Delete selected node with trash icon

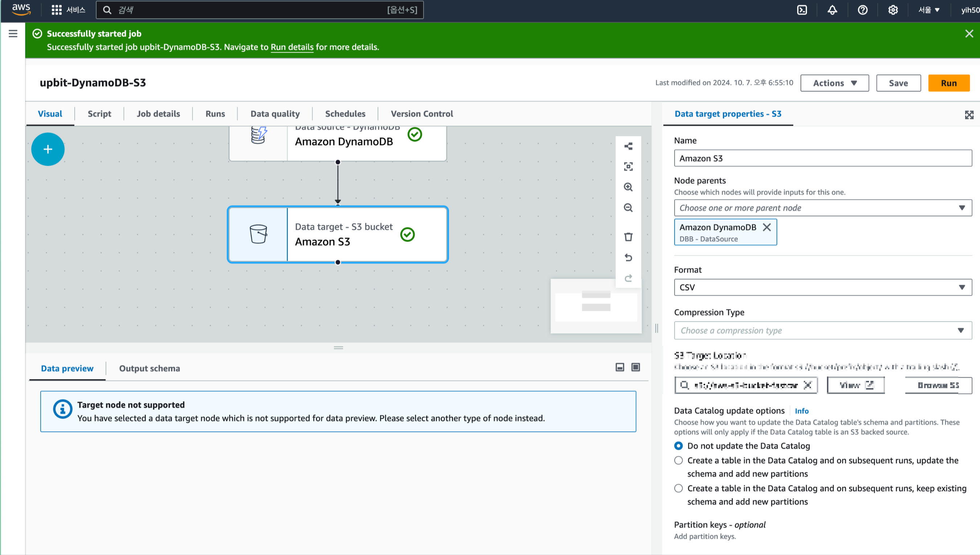(628, 237)
